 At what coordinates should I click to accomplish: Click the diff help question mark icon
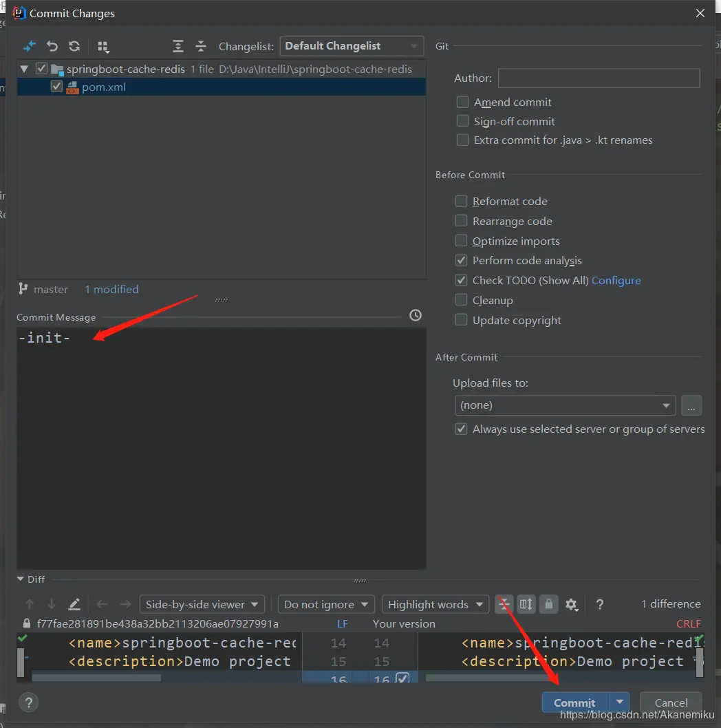(x=600, y=604)
